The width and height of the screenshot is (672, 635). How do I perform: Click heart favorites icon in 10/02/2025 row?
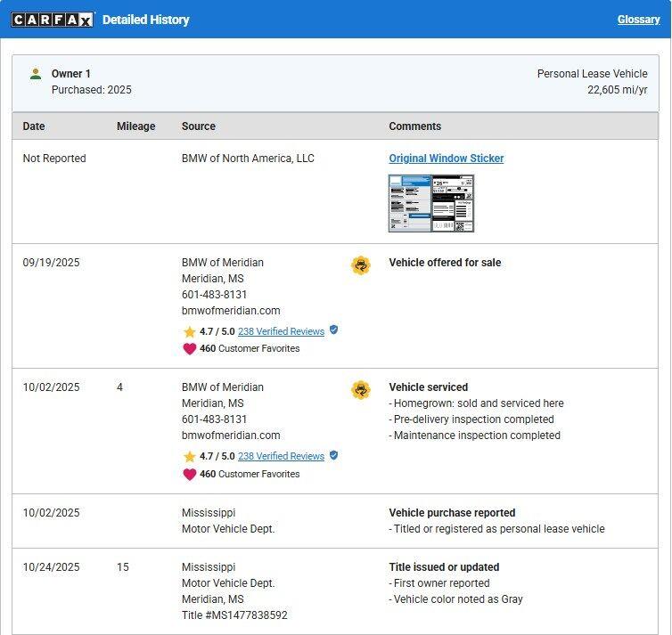point(190,475)
